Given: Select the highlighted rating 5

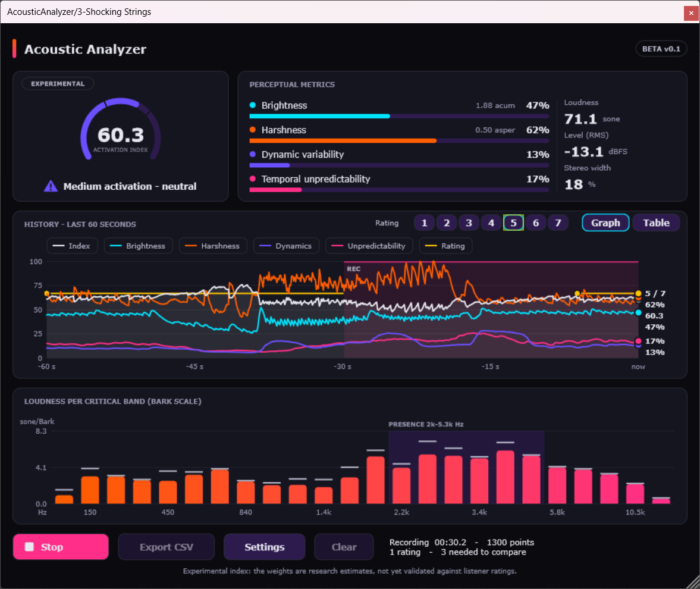Looking at the screenshot, I should [x=513, y=223].
